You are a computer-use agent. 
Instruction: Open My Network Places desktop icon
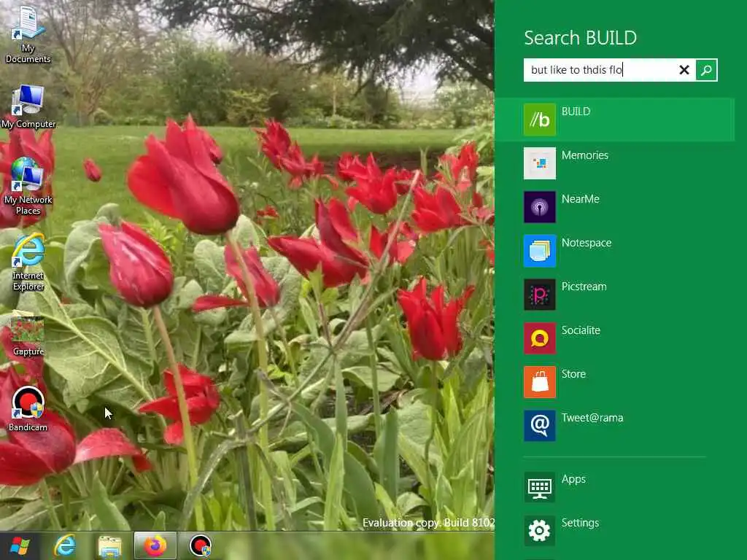(28, 186)
